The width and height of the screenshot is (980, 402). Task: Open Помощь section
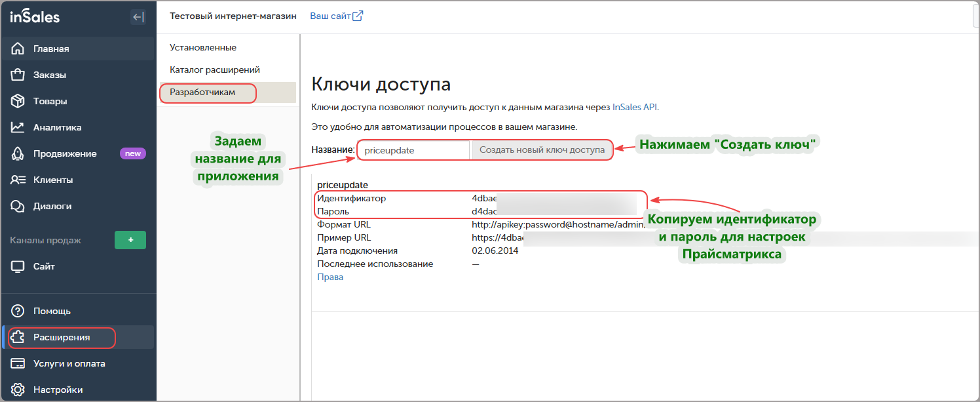pyautogui.click(x=79, y=311)
